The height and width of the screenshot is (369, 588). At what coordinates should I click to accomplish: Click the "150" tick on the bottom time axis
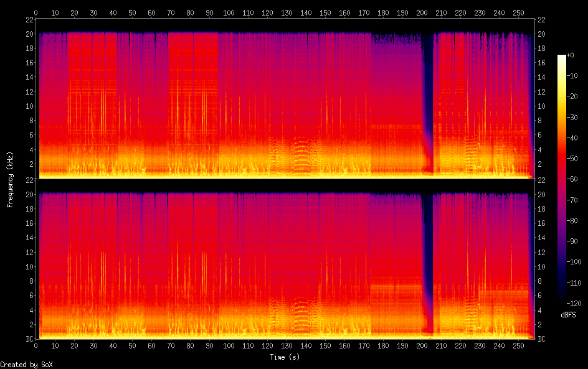[325, 345]
